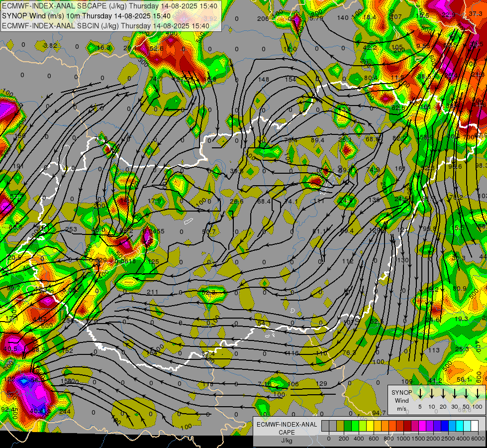Click the SYNOP Wind m/s legend label
The width and height of the screenshot is (487, 448).
pos(401,400)
